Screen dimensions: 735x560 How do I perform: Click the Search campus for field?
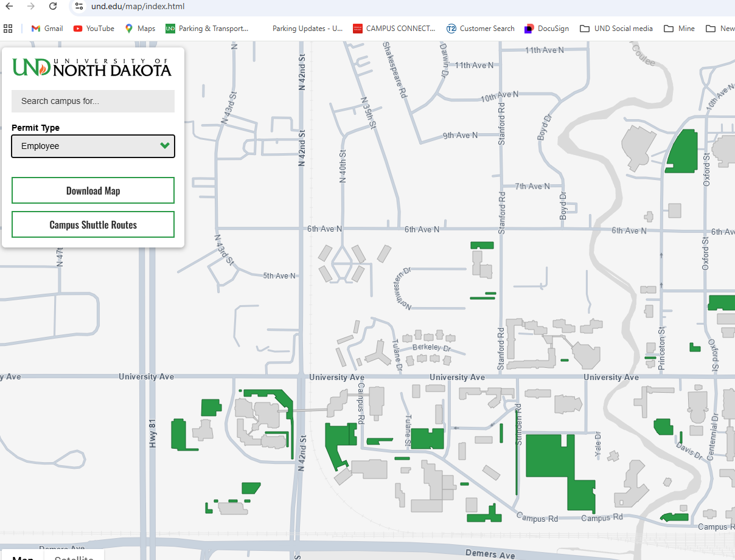coord(92,101)
